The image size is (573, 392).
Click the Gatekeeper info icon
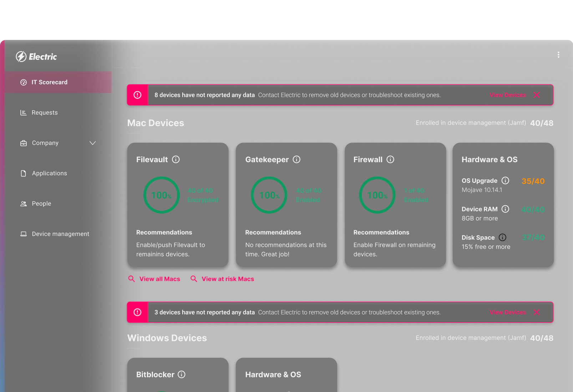pos(296,160)
